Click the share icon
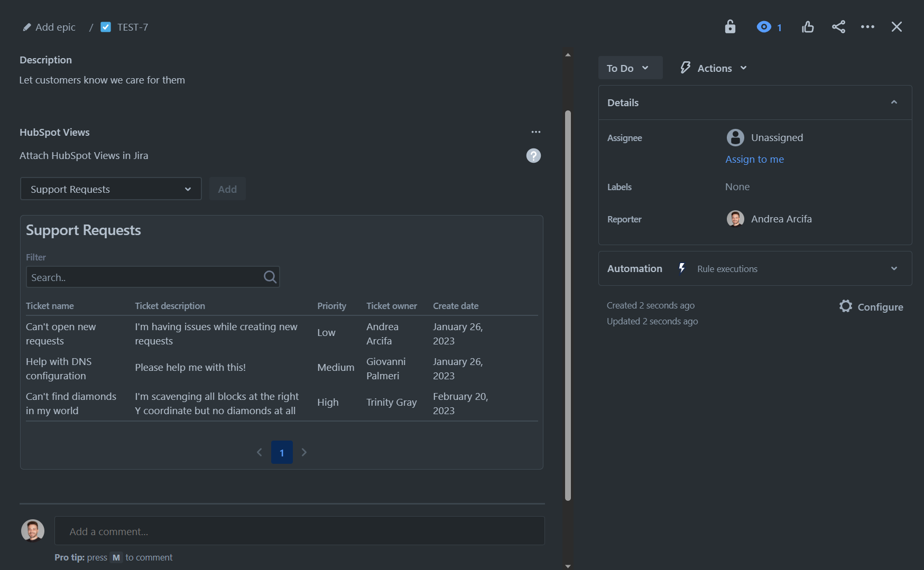This screenshot has width=924, height=570. tap(838, 26)
